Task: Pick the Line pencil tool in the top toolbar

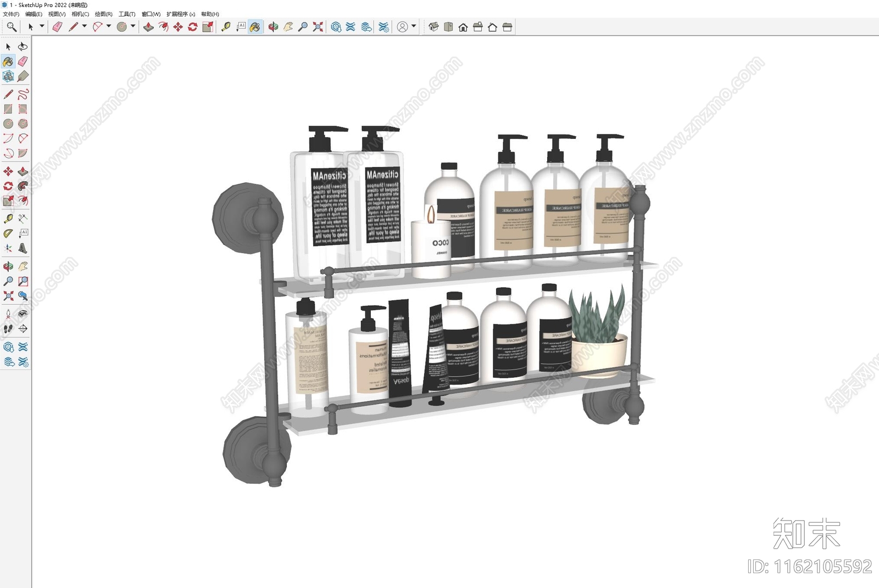Action: (73, 26)
